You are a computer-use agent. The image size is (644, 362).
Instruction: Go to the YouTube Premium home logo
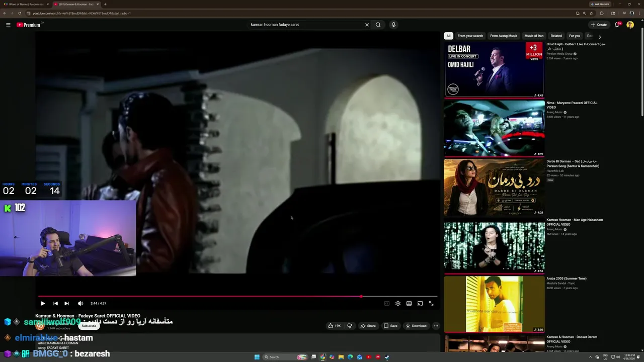tap(29, 25)
